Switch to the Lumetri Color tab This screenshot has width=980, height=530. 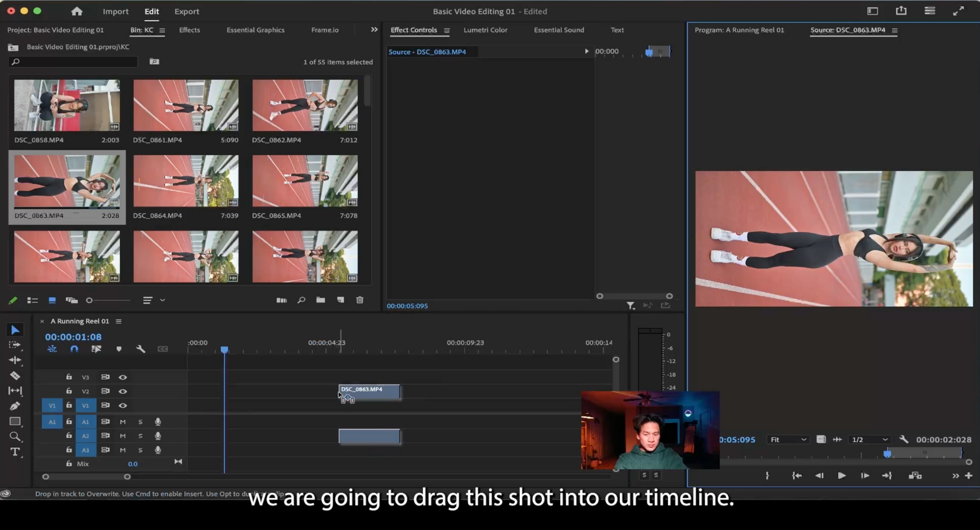pos(485,30)
